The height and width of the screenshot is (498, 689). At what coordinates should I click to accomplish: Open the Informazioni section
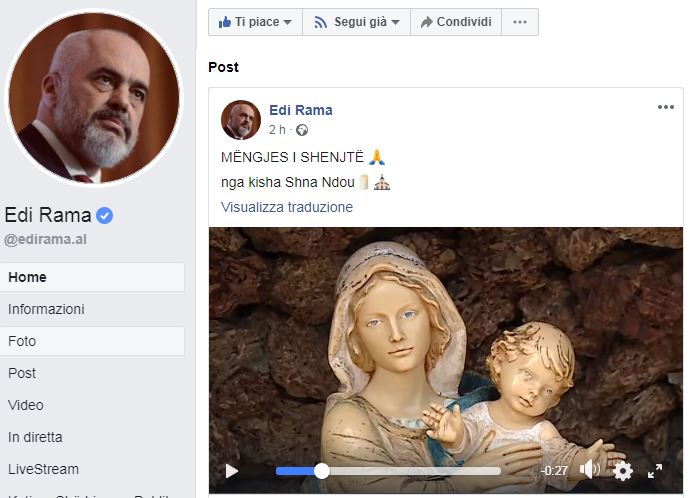tap(46, 309)
